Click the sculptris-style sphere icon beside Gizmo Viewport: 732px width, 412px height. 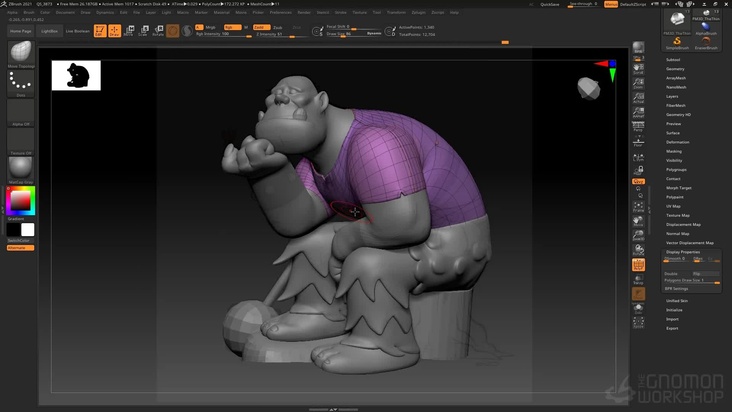click(x=187, y=31)
